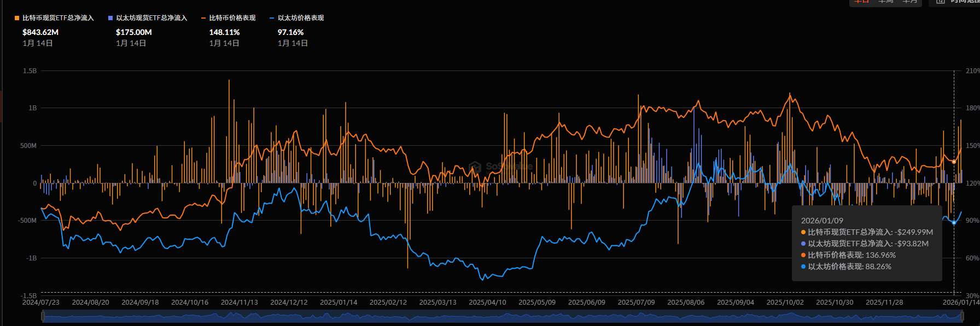The width and height of the screenshot is (980, 326).
Task: Click the orange square Bitcoin ETF legend marker
Action: click(17, 18)
